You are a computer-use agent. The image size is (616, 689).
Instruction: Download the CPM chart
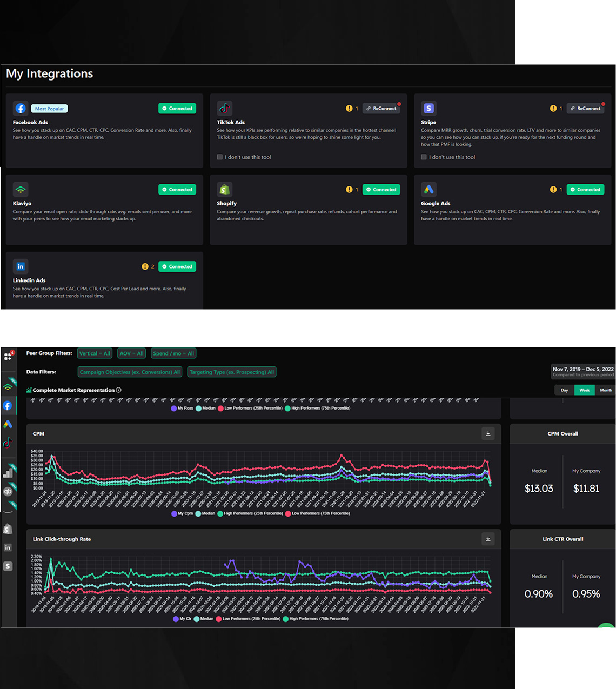tap(488, 433)
